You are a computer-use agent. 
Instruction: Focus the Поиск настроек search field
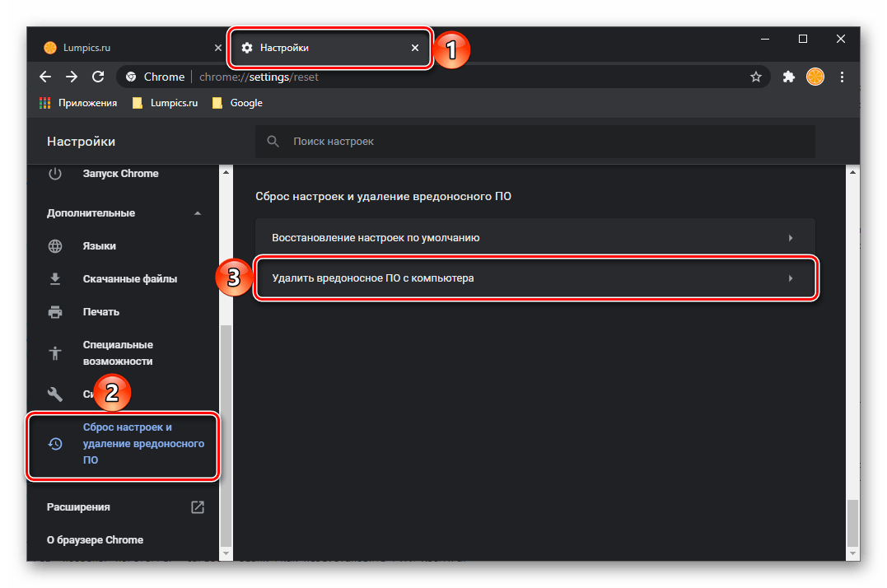coord(535,142)
